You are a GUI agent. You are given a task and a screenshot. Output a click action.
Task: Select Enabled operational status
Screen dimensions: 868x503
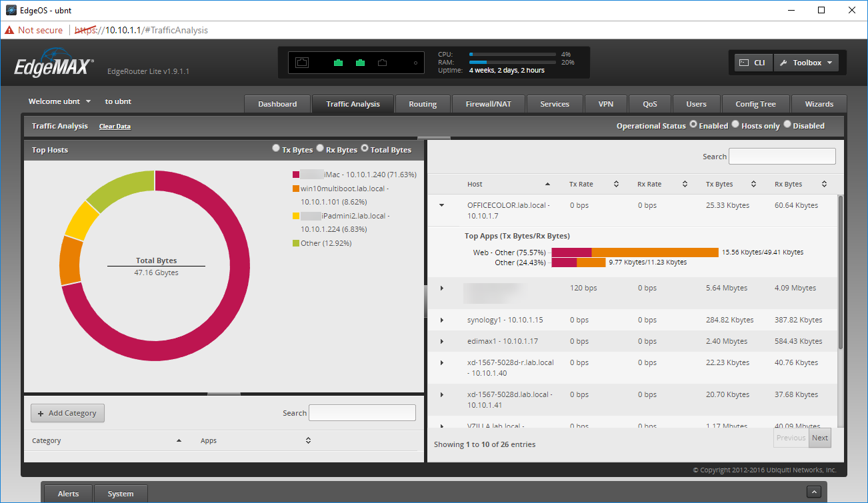(x=693, y=125)
